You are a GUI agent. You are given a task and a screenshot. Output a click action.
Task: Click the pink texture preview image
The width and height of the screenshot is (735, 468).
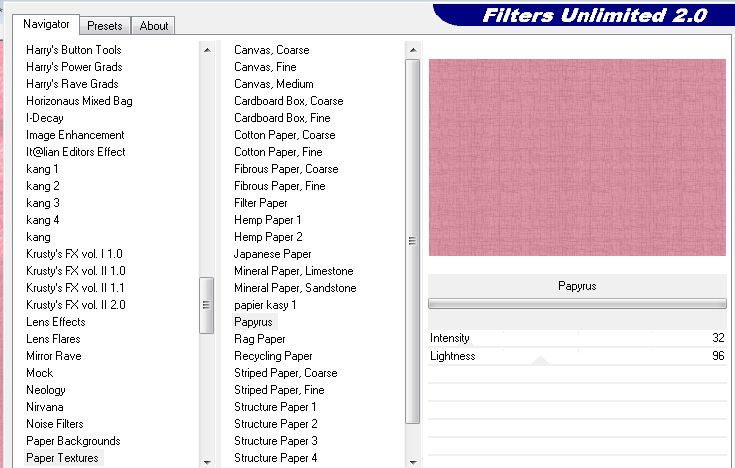577,157
